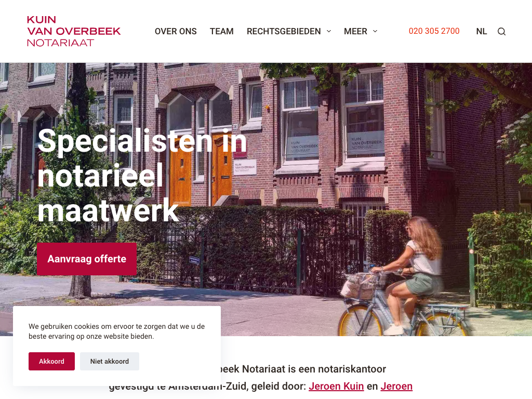Screen dimensions: 532x399
Task: Follow the second Jeroen link
Action: point(396,386)
